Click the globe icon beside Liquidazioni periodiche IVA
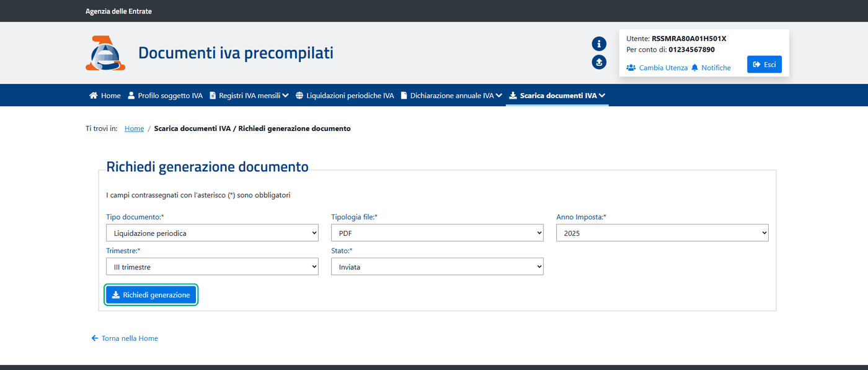Screen dimensions: 868x370 [x=299, y=96]
